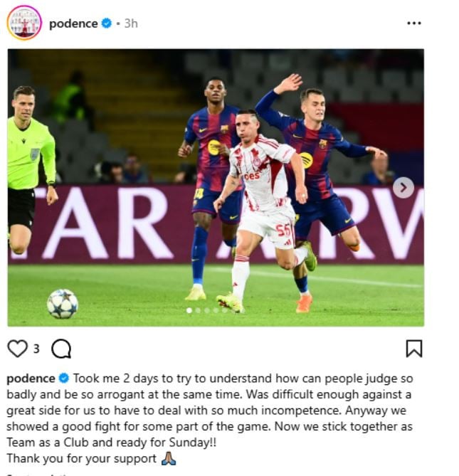
Task: Open the three-dot more options menu
Action: click(x=413, y=23)
